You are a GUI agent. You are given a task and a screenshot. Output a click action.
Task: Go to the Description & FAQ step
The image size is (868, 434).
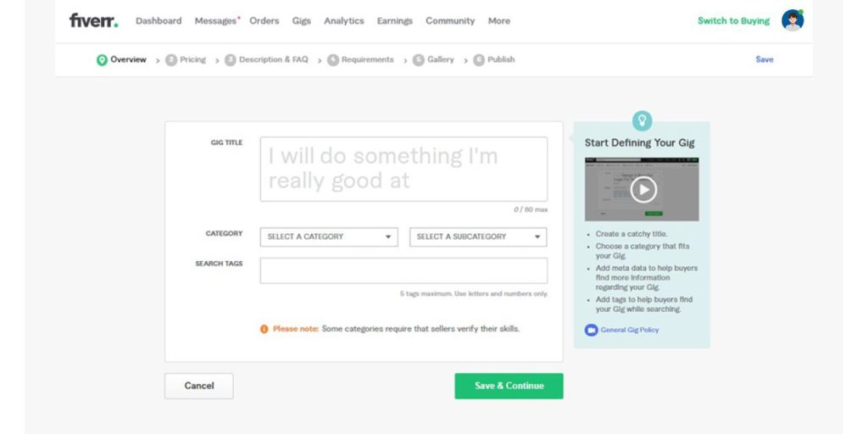[x=274, y=60]
